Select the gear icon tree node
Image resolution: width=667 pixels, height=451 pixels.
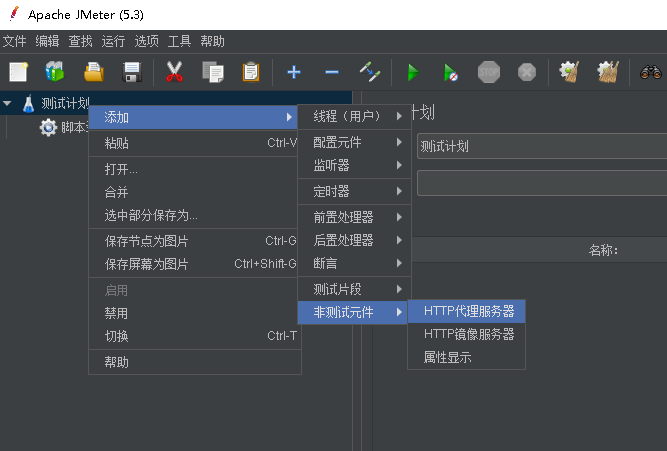pyautogui.click(x=48, y=127)
